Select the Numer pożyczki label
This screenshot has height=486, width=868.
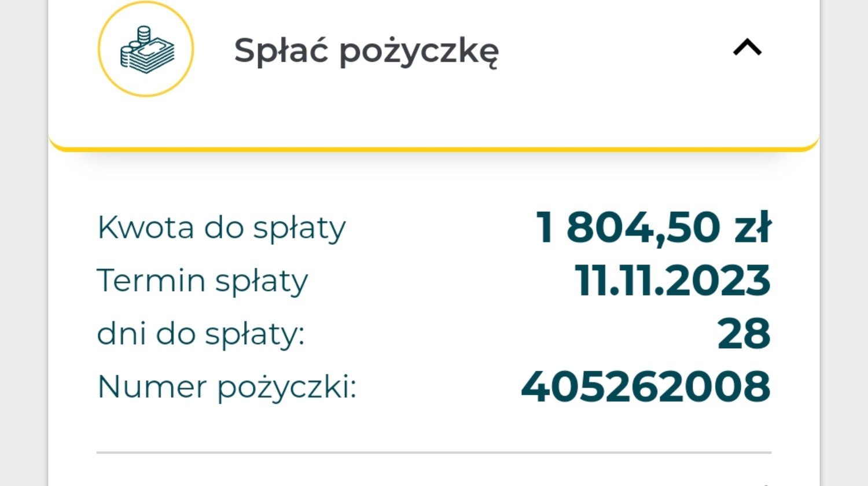point(227,387)
